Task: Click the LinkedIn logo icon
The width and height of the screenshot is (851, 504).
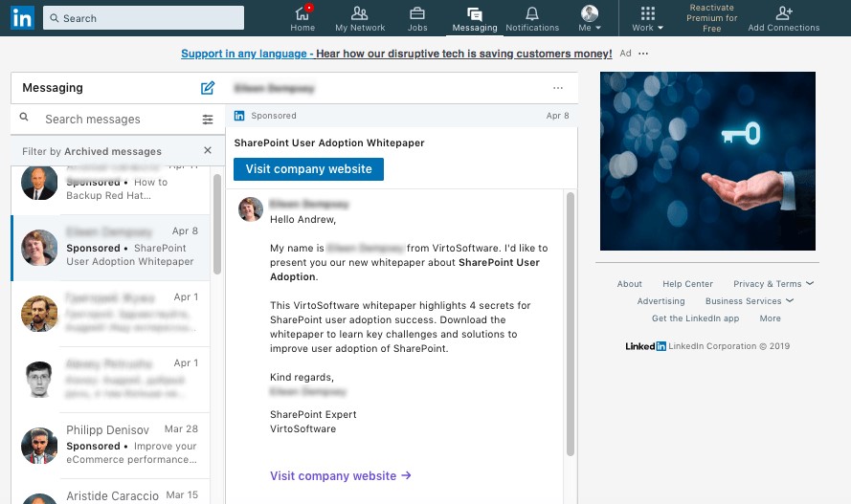Action: (x=22, y=18)
